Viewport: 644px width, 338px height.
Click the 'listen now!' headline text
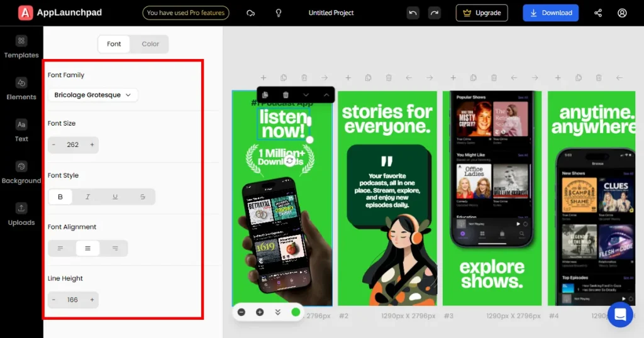point(283,124)
